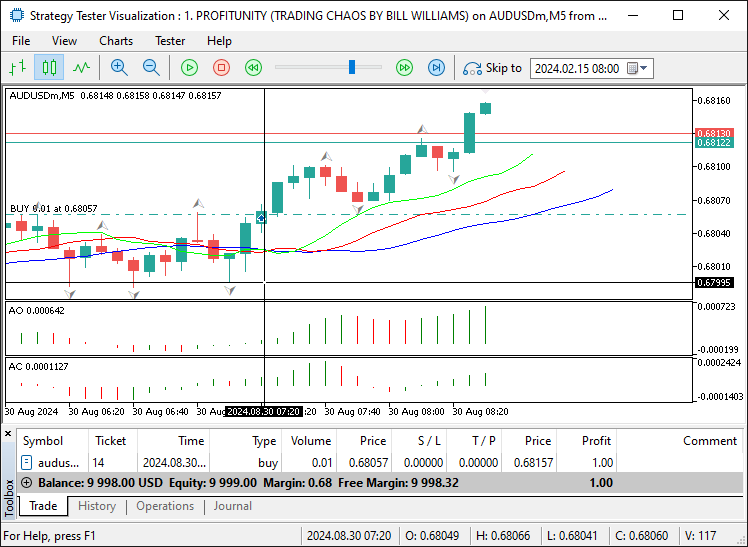This screenshot has width=748, height=547.
Task: Stop the test with the red stop button
Action: [x=221, y=68]
